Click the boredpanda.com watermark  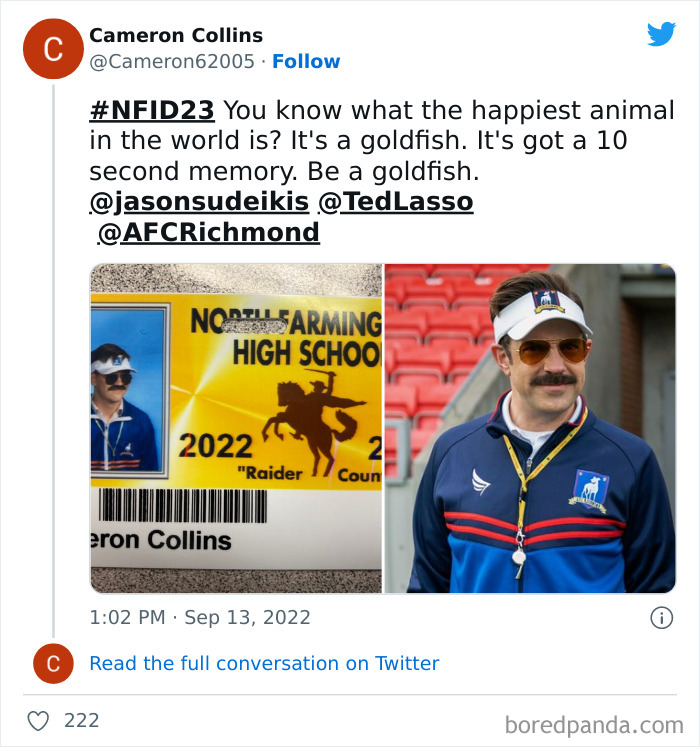pyautogui.click(x=594, y=724)
